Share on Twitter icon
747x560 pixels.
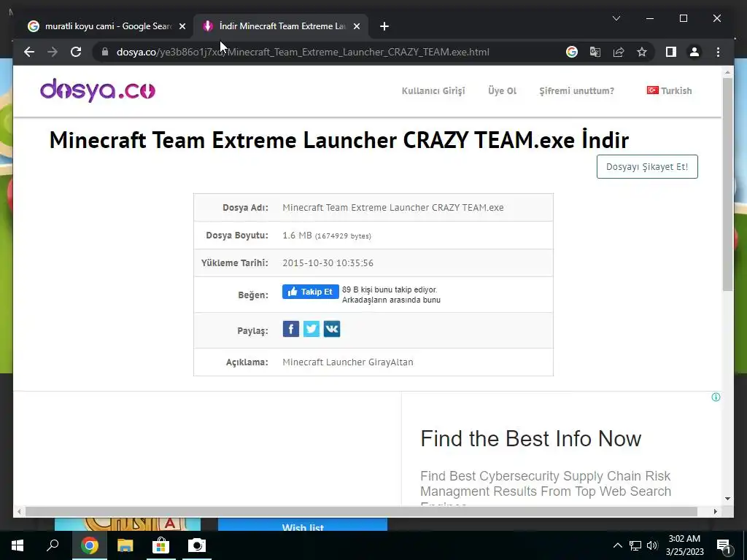tap(311, 329)
